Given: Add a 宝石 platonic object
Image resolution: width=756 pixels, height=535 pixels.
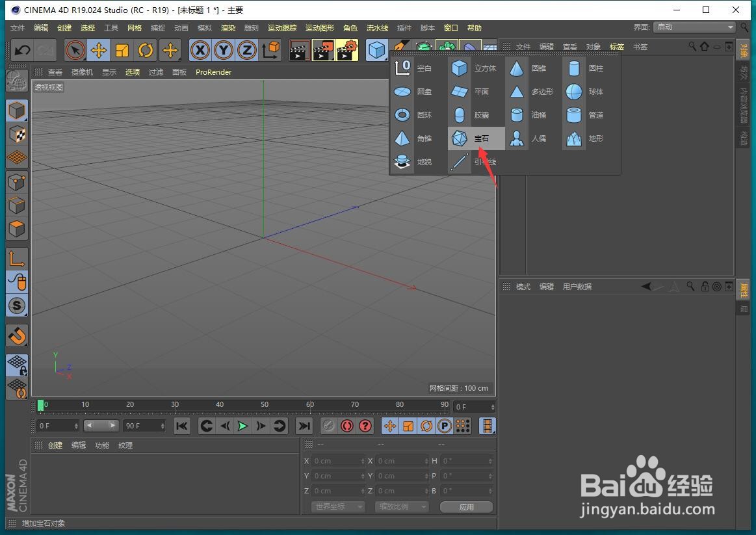Looking at the screenshot, I should coord(475,138).
